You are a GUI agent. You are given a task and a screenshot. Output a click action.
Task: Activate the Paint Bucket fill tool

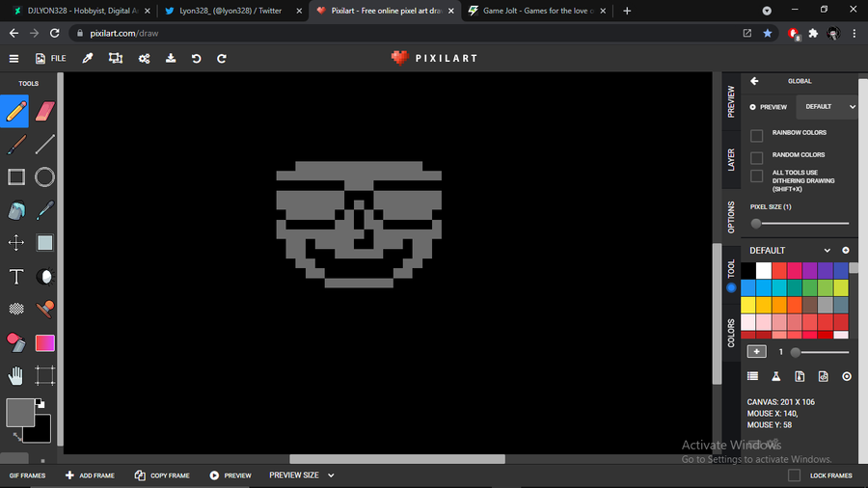click(16, 210)
